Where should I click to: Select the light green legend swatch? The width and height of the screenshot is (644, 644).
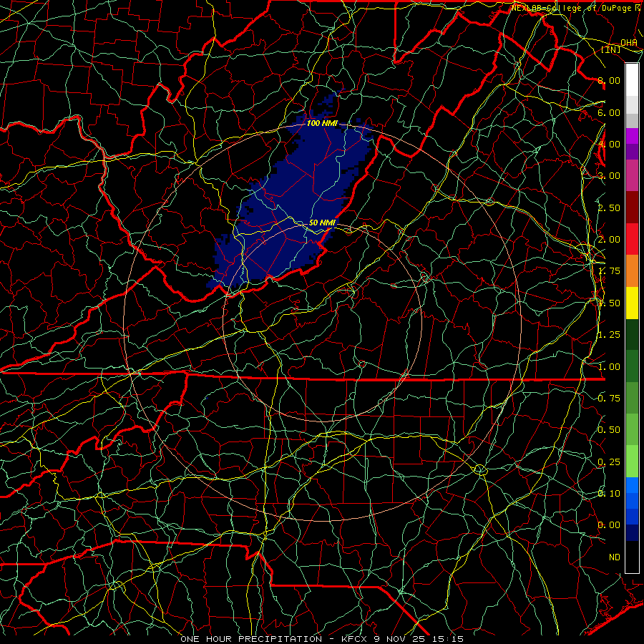(632, 462)
